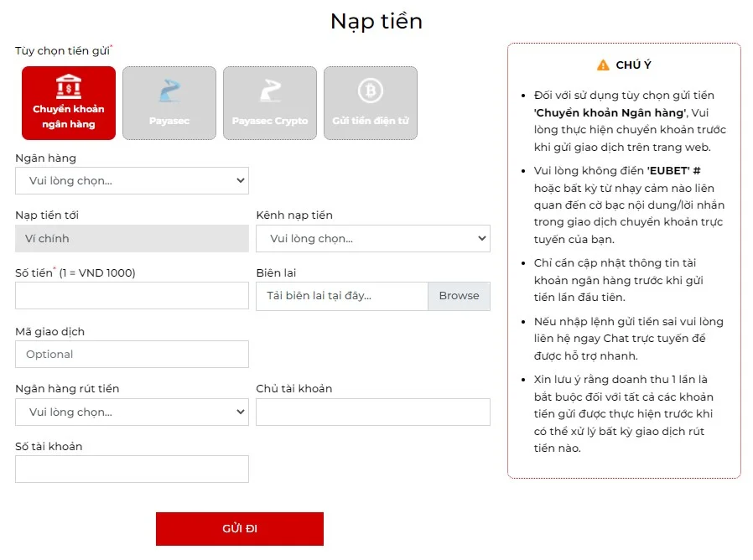Image resolution: width=753 pixels, height=560 pixels.
Task: Select the Chuyển khoản ngân hàng bank icon
Action: (69, 86)
